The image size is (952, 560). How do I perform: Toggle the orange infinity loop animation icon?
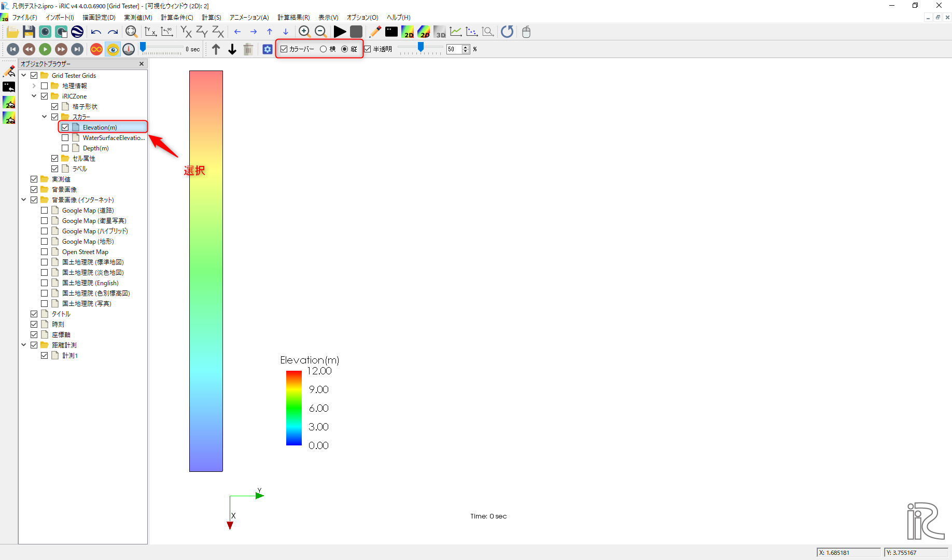(96, 49)
